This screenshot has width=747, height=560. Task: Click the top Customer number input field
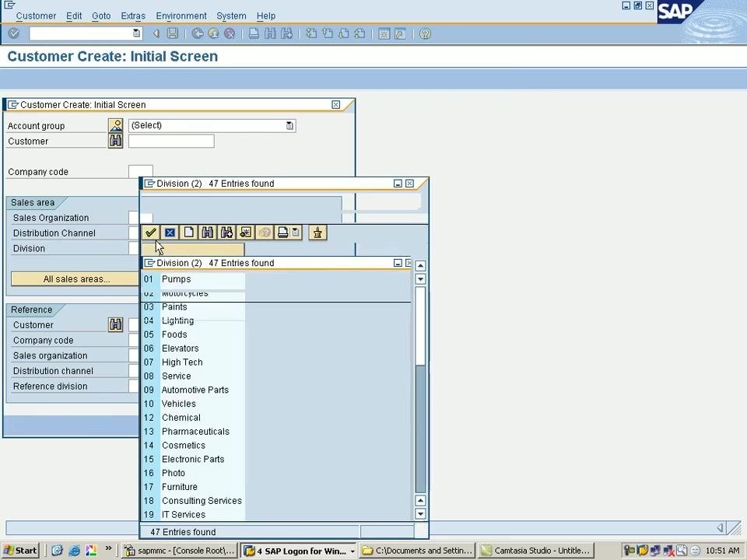click(x=171, y=141)
